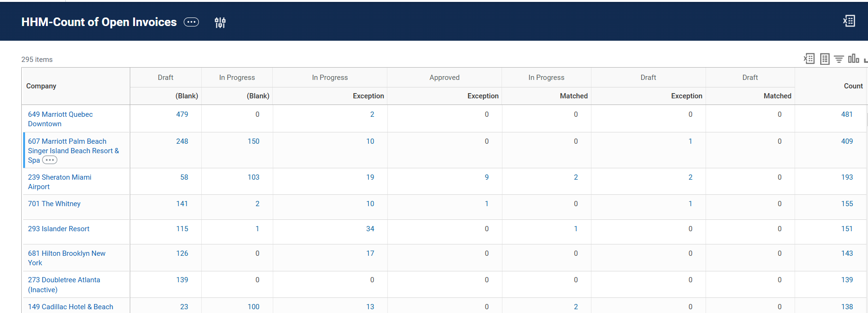The image size is (868, 313).
Task: Open worksheet view icon above table
Action: coord(825,59)
